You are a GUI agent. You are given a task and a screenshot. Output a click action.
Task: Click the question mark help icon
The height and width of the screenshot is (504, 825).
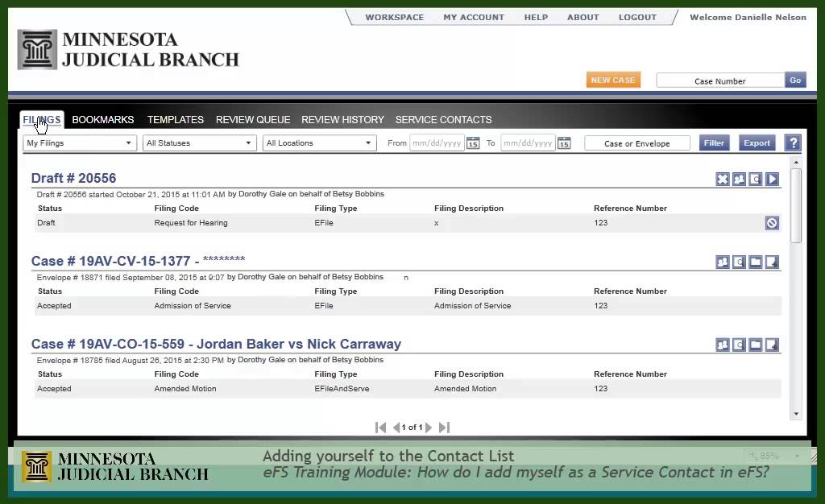tap(793, 143)
